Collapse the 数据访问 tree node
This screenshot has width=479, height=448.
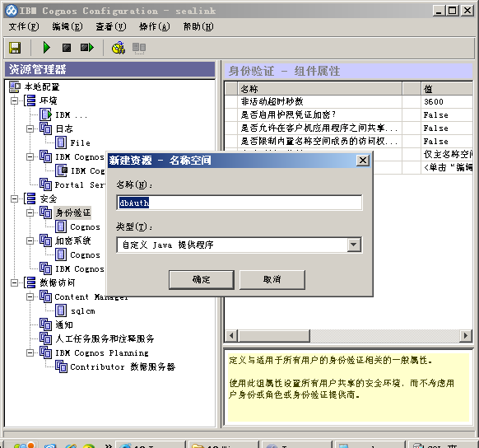pos(14,282)
